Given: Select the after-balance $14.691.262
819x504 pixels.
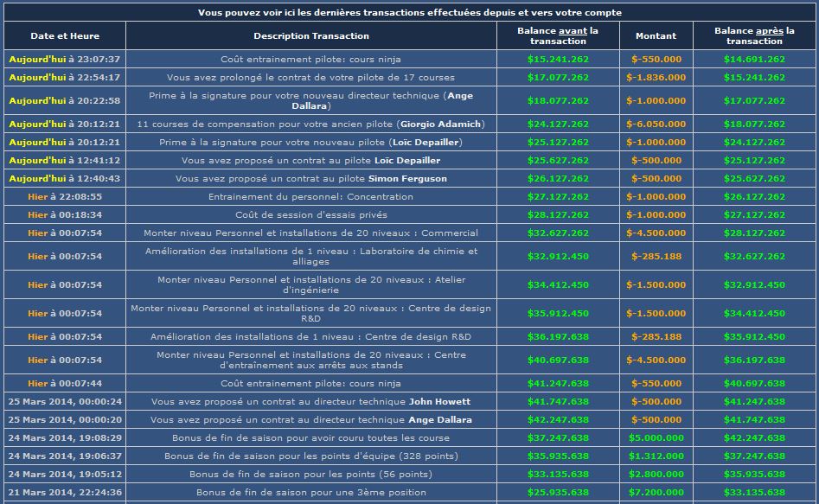Looking at the screenshot, I should point(754,59).
